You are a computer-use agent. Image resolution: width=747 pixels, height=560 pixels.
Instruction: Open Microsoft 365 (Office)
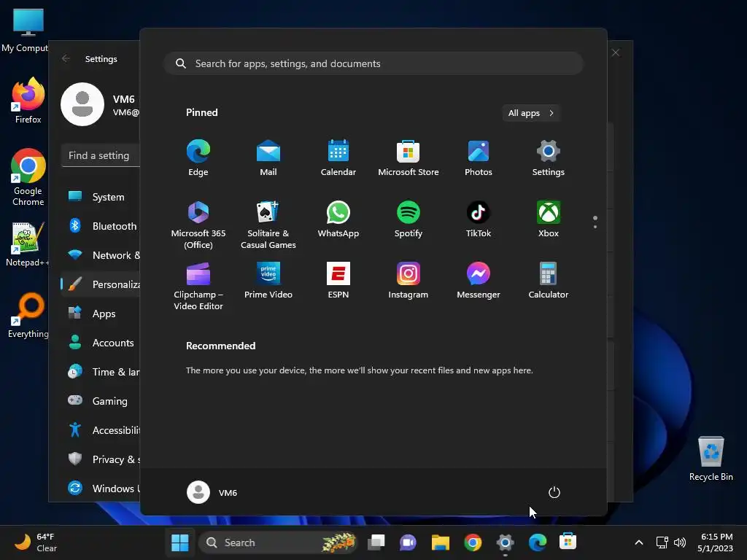pyautogui.click(x=198, y=225)
